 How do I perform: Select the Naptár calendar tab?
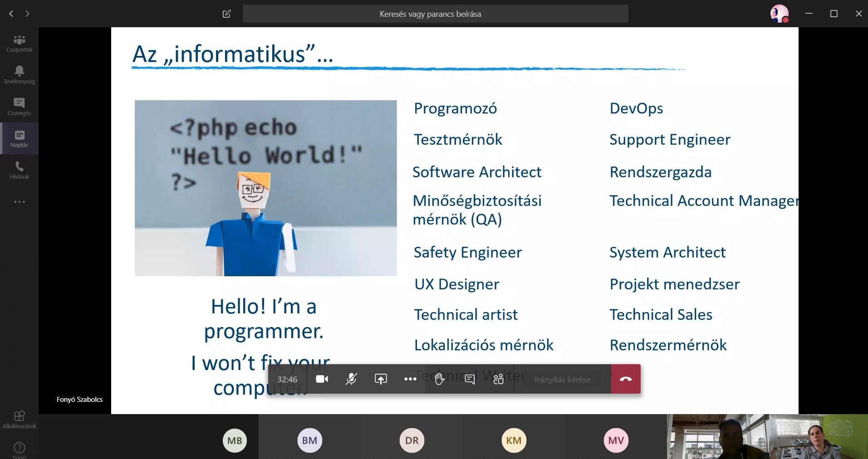point(19,138)
